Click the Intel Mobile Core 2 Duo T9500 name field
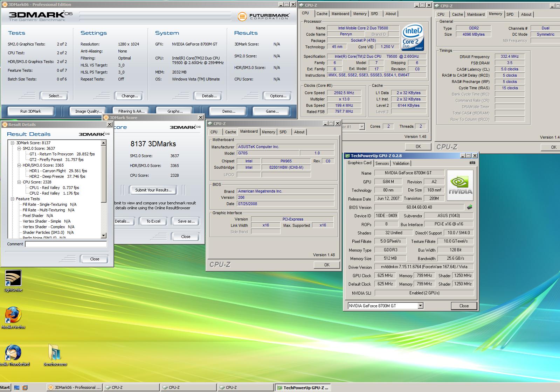 363,28
